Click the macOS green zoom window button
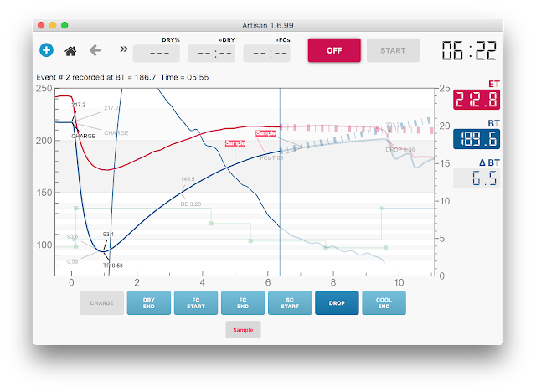Image resolution: width=536 pixels, height=392 pixels. click(x=64, y=25)
